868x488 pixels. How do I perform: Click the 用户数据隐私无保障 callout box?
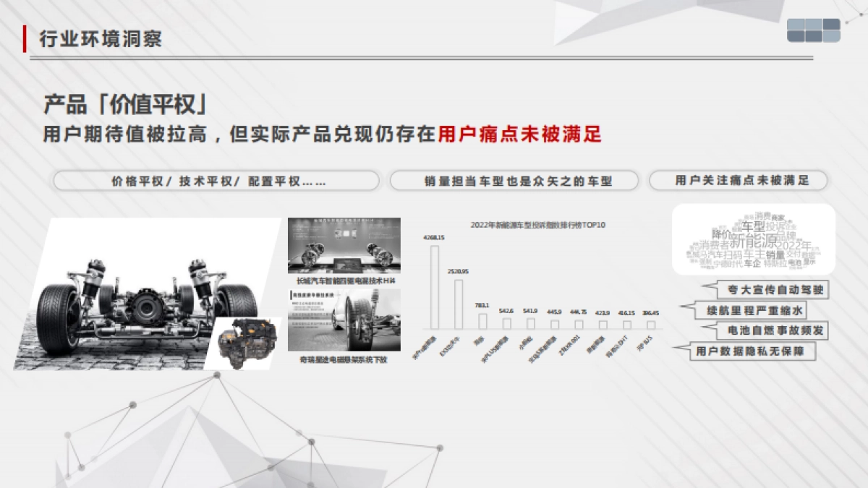coord(754,351)
